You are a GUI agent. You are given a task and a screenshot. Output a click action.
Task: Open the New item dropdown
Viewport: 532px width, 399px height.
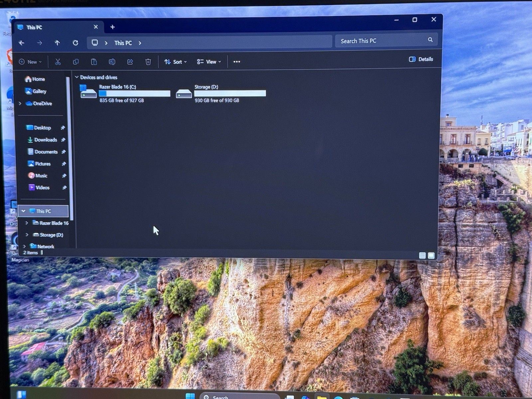(x=30, y=62)
